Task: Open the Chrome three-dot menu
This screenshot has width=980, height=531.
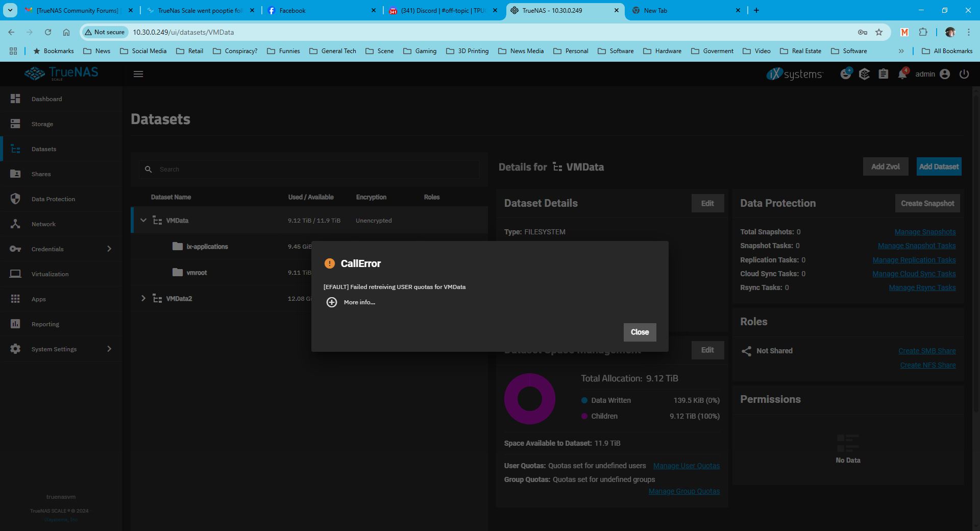Action: 969,32
